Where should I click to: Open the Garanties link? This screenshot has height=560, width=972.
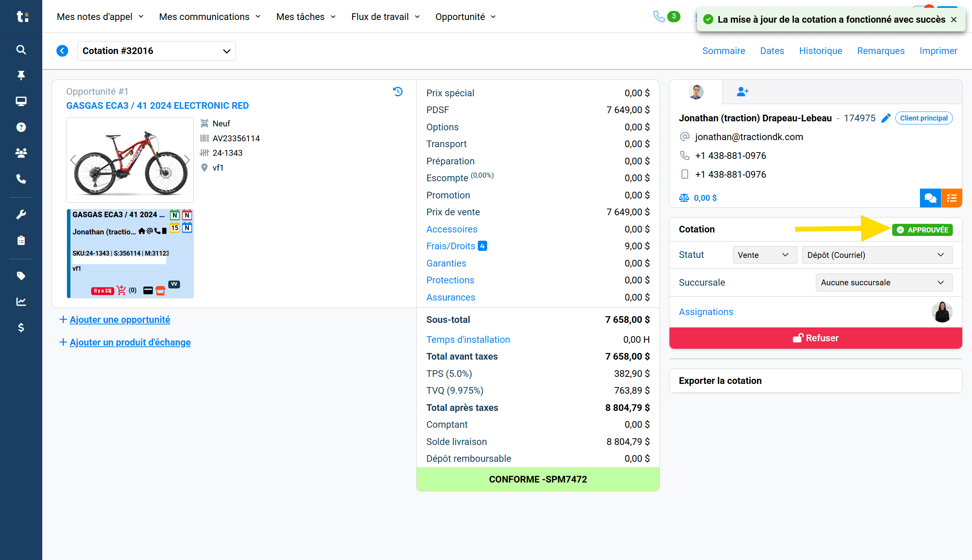446,263
